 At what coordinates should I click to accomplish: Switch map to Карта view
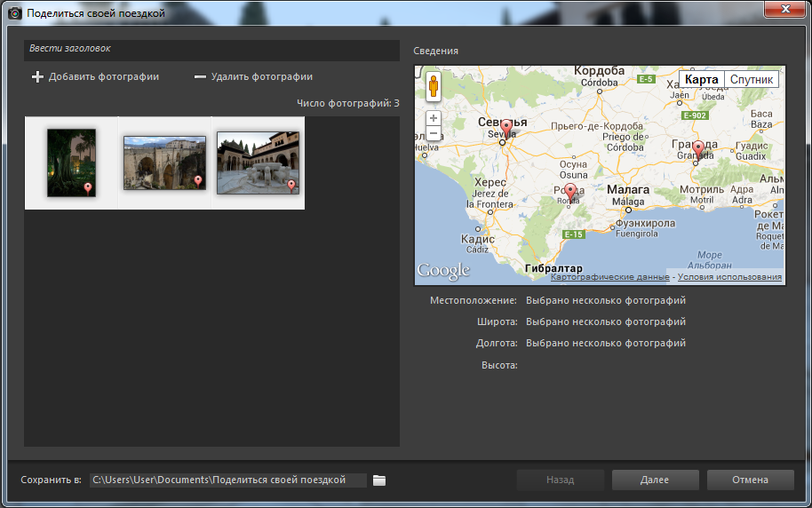tap(701, 79)
